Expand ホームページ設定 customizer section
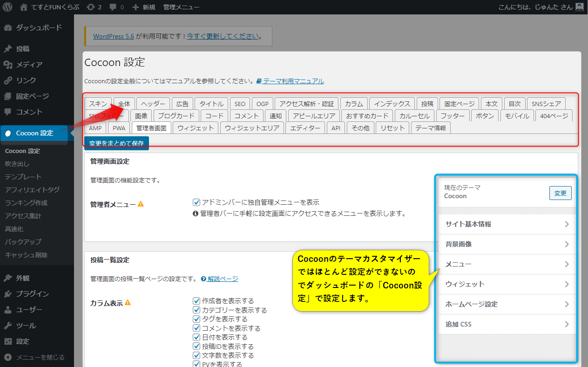The height and width of the screenshot is (367, 588). (x=507, y=304)
